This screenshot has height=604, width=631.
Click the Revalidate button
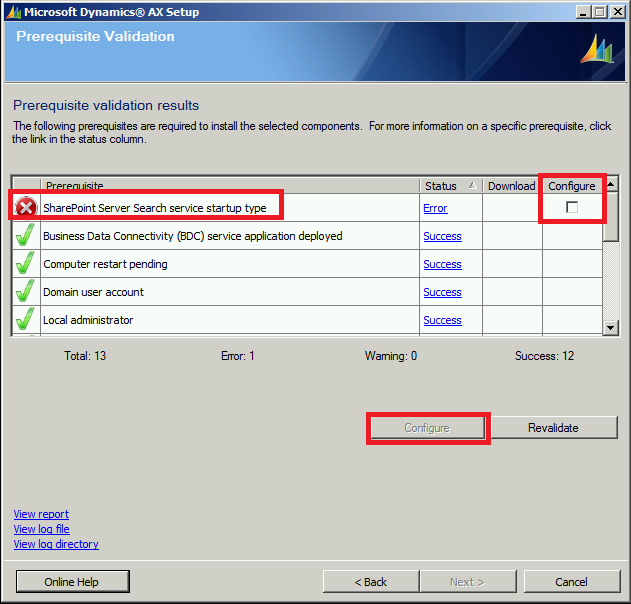pos(554,427)
